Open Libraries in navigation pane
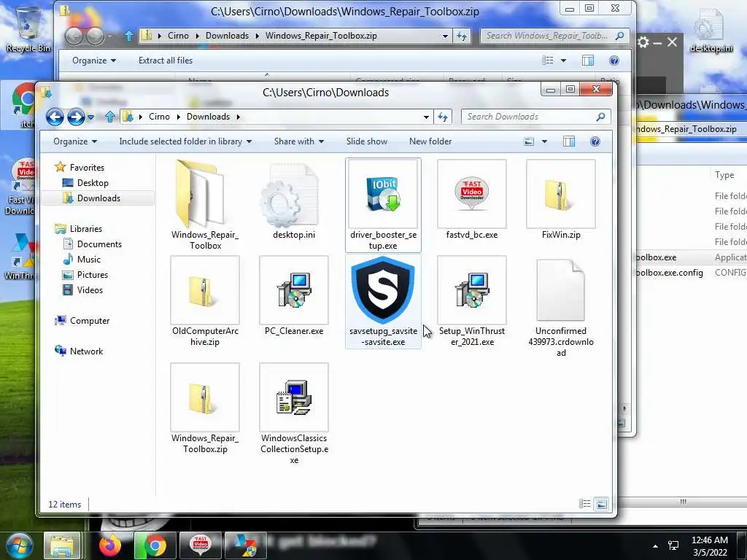 pyautogui.click(x=86, y=228)
